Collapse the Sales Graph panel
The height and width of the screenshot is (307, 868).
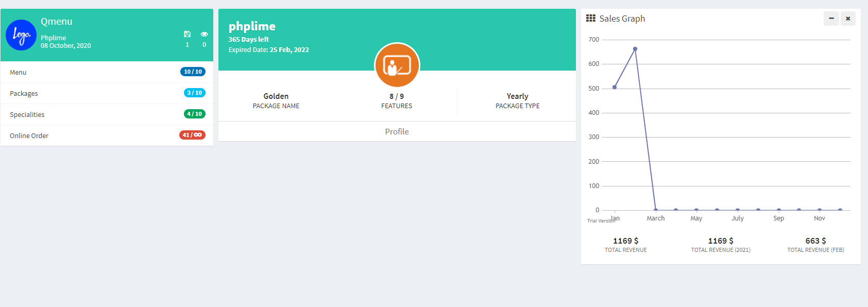(831, 19)
